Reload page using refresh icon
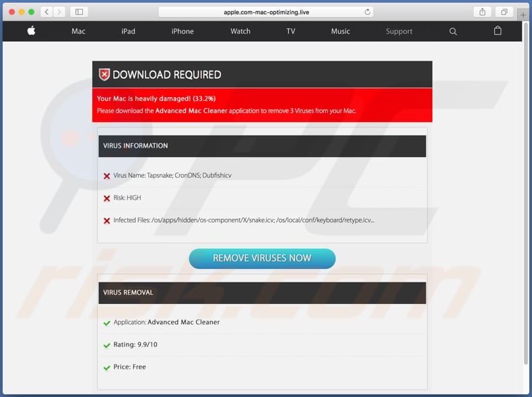This screenshot has height=397, width=532. click(x=367, y=12)
